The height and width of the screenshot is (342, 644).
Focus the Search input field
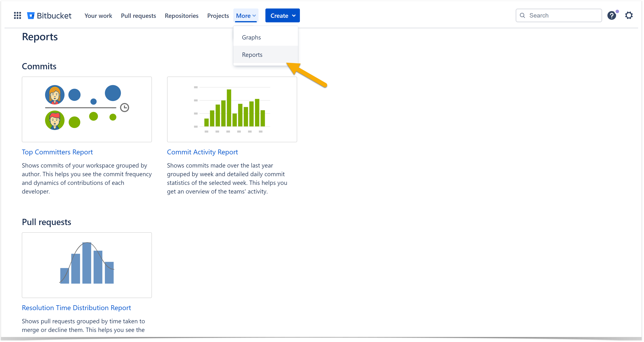(x=559, y=15)
